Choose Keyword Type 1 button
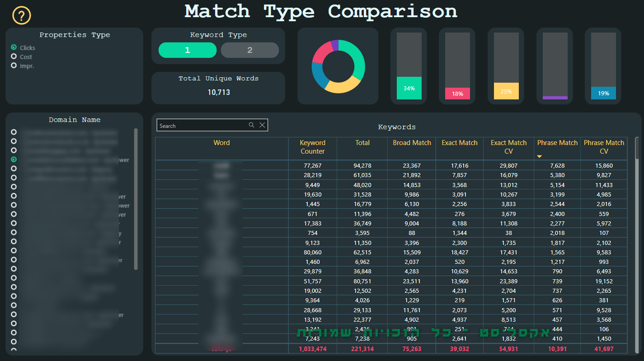The width and height of the screenshot is (644, 361). point(188,50)
